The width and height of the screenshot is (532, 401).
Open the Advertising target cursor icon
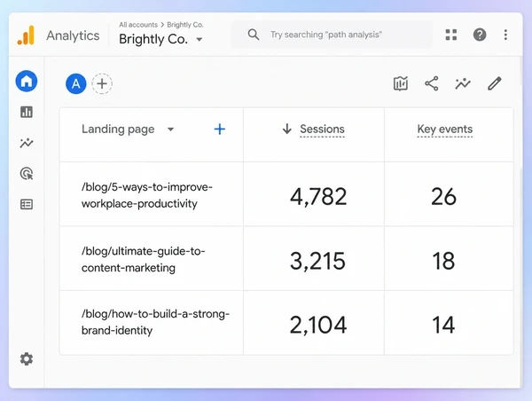27,174
